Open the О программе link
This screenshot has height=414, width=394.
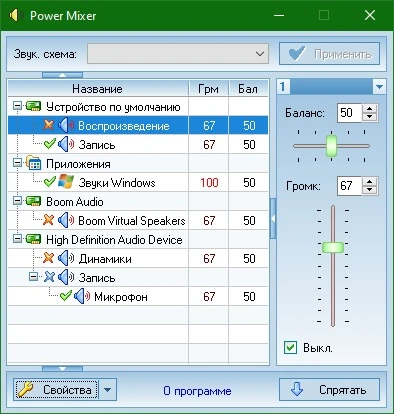[197, 391]
